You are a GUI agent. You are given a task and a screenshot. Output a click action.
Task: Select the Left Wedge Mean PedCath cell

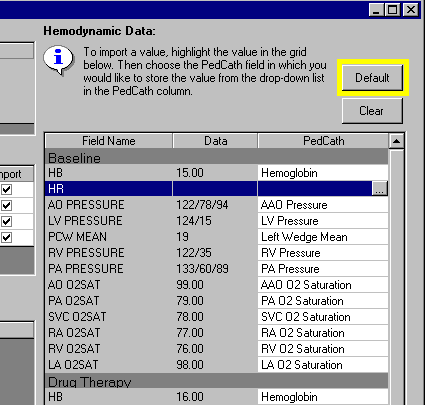[x=323, y=237]
